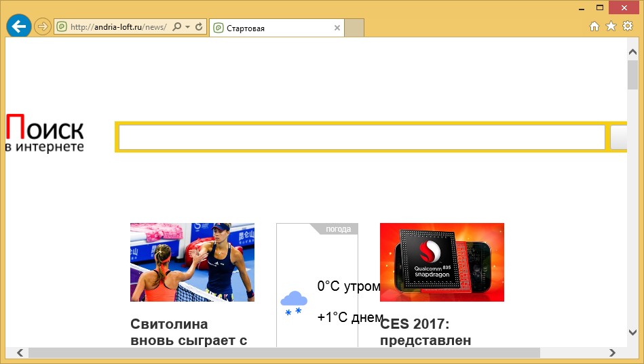Click the tennis players news thumbnail
This screenshot has width=644, height=364.
(x=192, y=262)
